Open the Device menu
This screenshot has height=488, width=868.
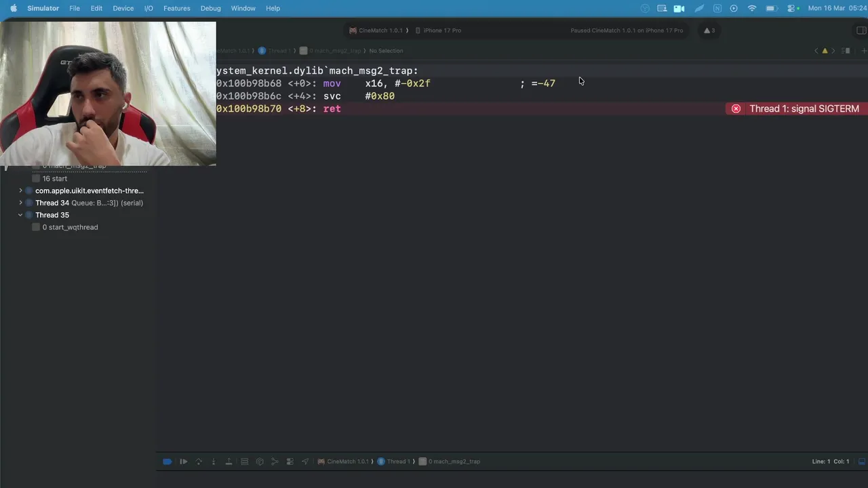[x=123, y=8]
